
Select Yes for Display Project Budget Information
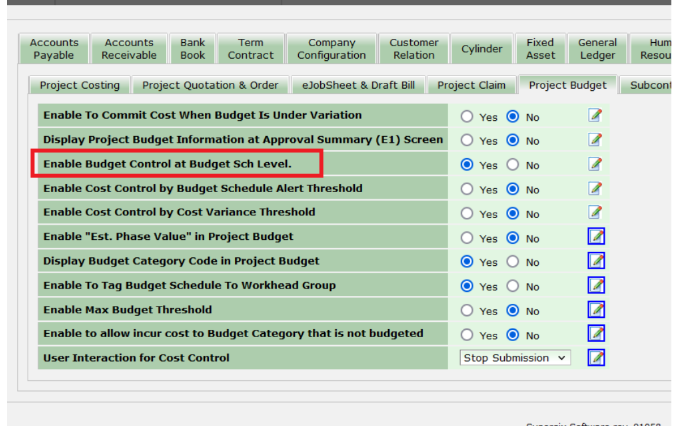(x=467, y=140)
